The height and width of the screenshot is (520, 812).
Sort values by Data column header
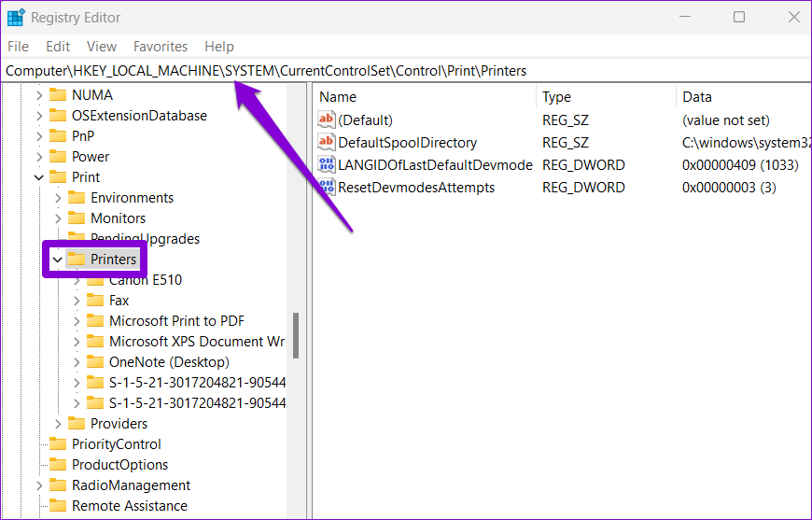pos(744,97)
